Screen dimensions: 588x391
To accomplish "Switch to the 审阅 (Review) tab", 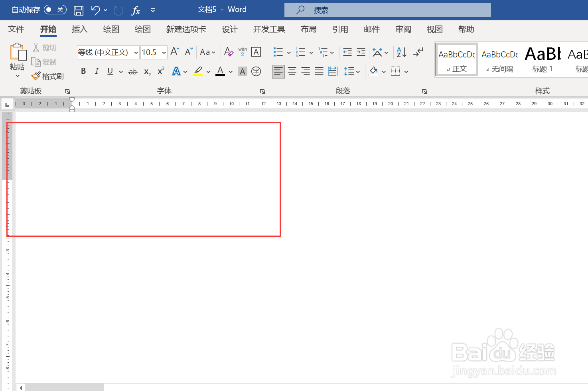I will (403, 29).
